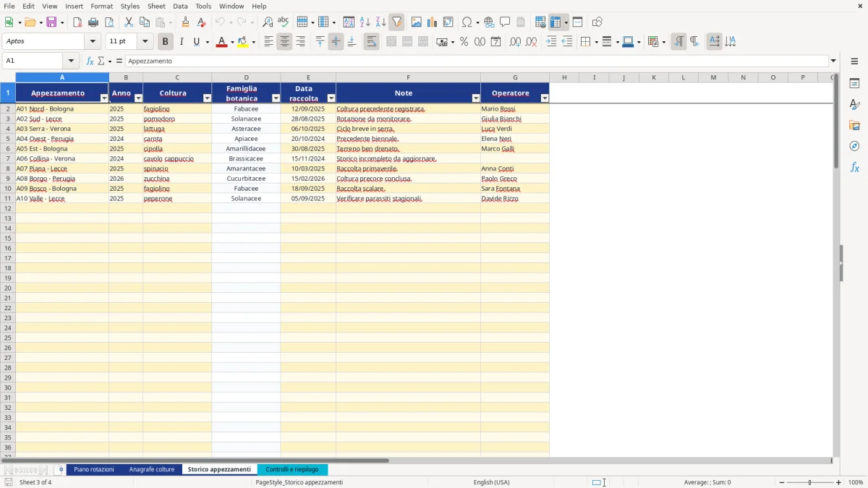Image resolution: width=868 pixels, height=488 pixels.
Task: Add a decimal place
Action: (x=515, y=42)
